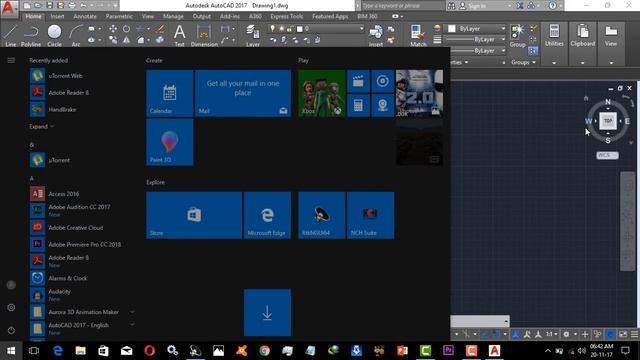Expand the Groups panel

point(523,62)
